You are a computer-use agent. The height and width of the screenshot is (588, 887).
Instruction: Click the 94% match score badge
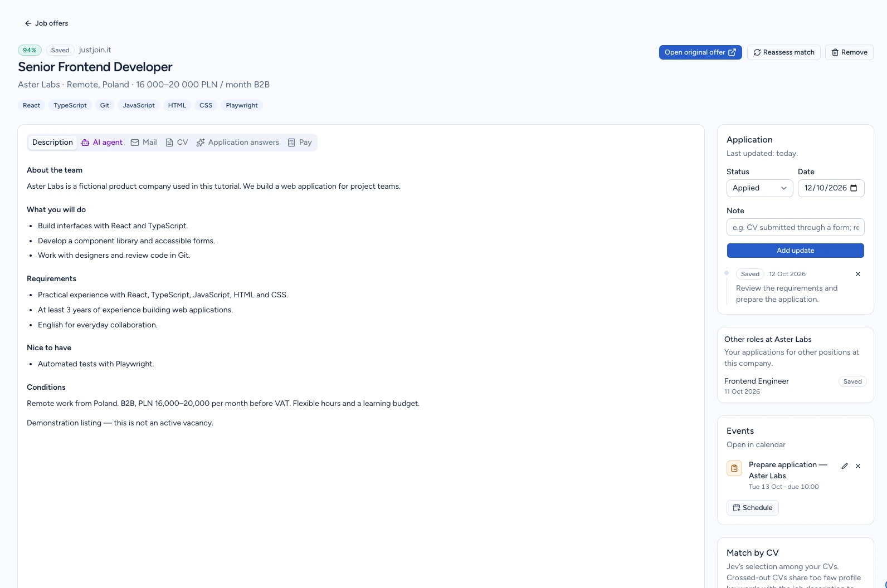[x=30, y=50]
